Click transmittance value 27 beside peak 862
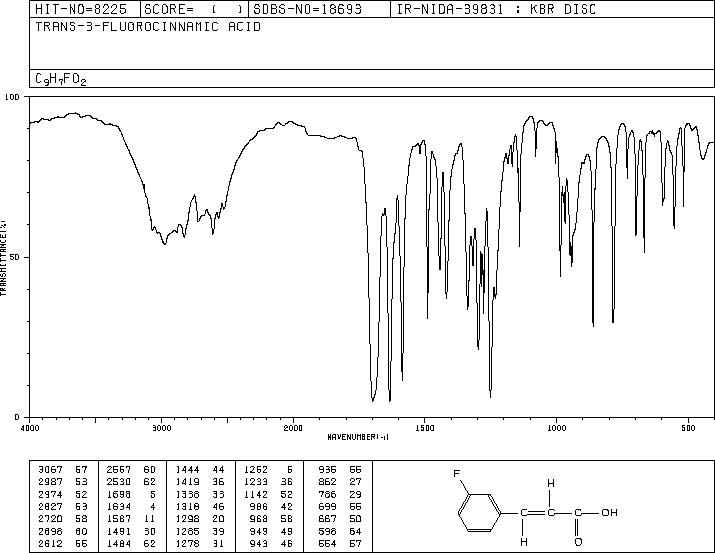This screenshot has height=553, width=715. pyautogui.click(x=355, y=481)
